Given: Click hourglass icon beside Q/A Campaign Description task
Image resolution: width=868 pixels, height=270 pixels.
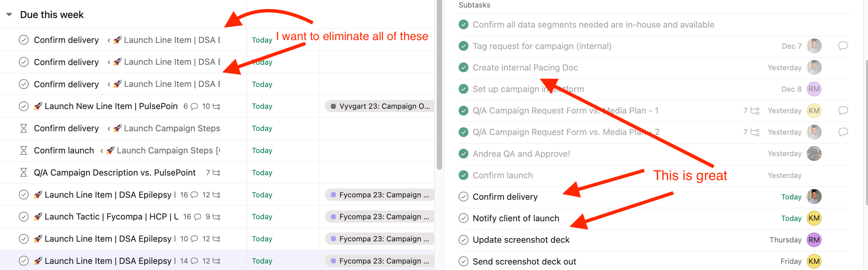Looking at the screenshot, I should pyautogui.click(x=24, y=172).
